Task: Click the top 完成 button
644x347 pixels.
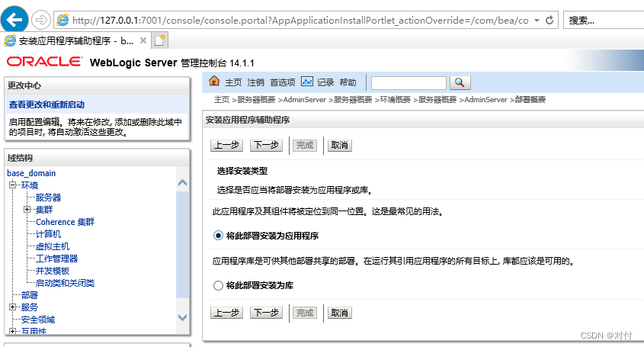Action: 305,145
